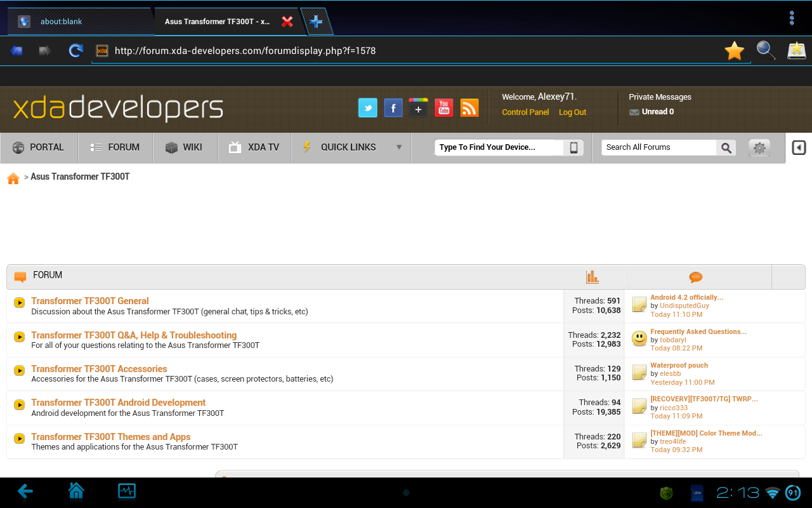Open the YouTube channel icon

(444, 108)
